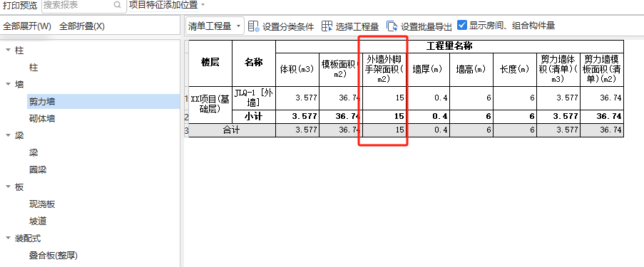Viewport: 644px width, 267px height.
Task: Click the 体积(m3) column header
Action: coord(297,69)
